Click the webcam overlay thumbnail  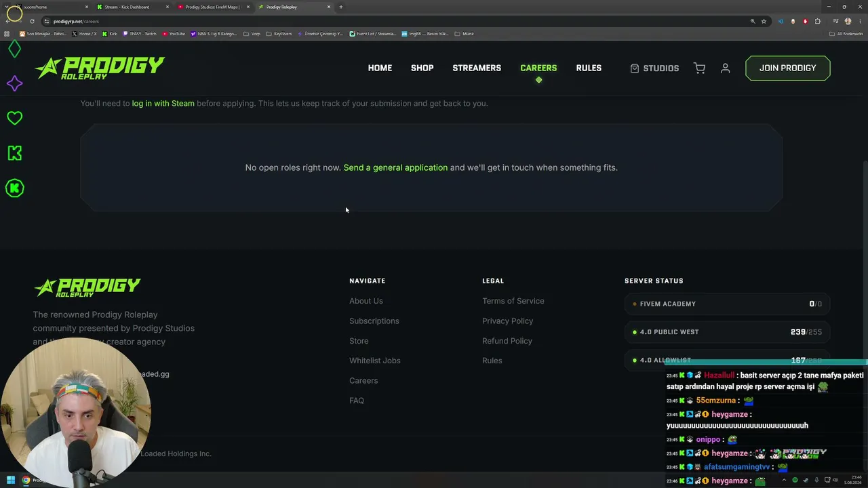tap(76, 412)
